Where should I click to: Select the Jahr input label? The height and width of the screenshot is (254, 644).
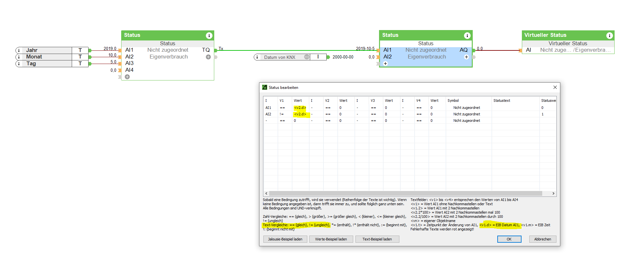32,50
